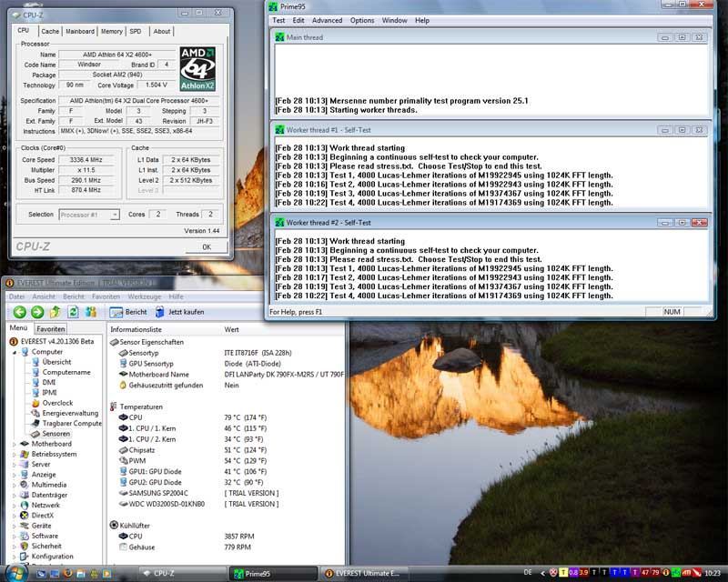Screen dimensions: 728x582
Task: Click the yellow T temperature tray icon
Action: click(563, 573)
